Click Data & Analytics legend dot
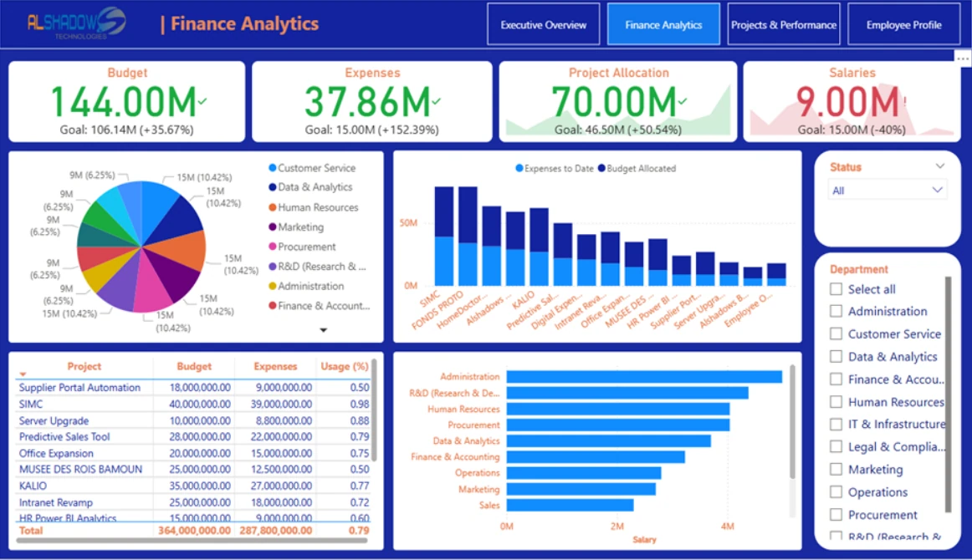Viewport: 972px width, 560px height. pyautogui.click(x=272, y=187)
